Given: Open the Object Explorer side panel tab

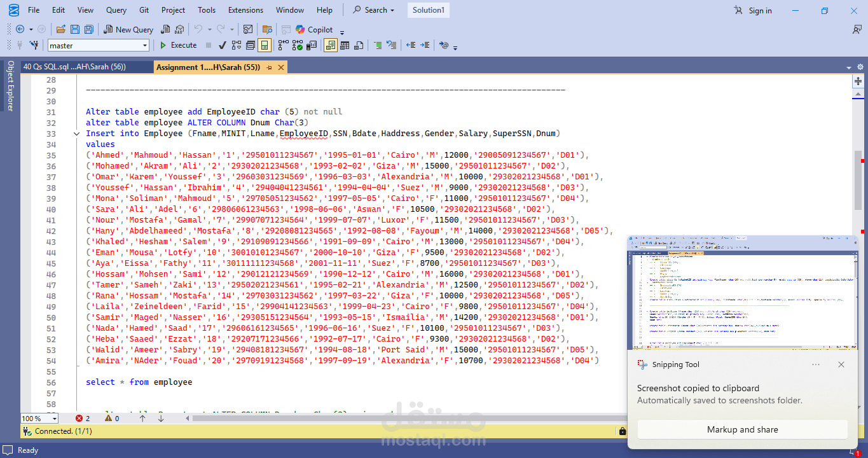Looking at the screenshot, I should point(10,87).
